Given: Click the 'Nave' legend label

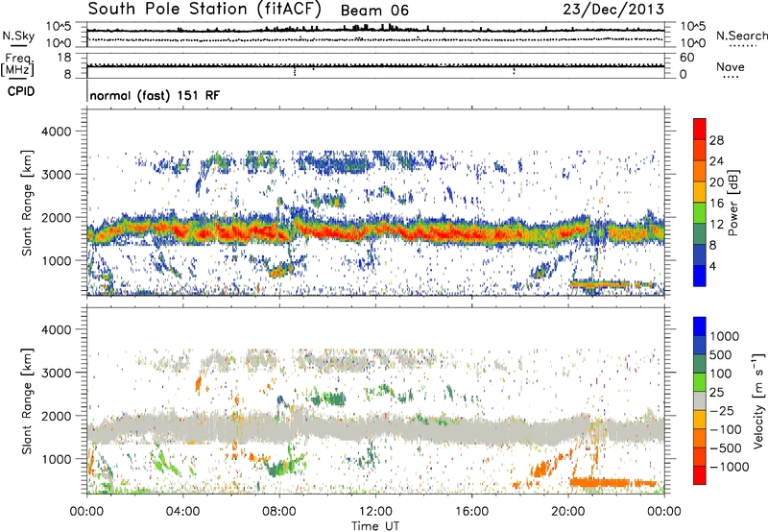Looking at the screenshot, I should (x=731, y=67).
